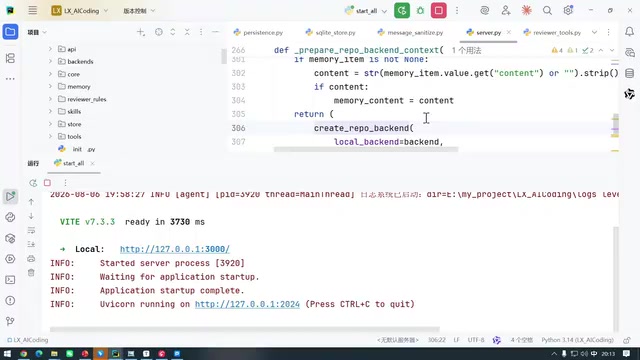Switch to message_sanitize.py tab
Screen dimensions: 640x360
pyautogui.click(x=410, y=32)
